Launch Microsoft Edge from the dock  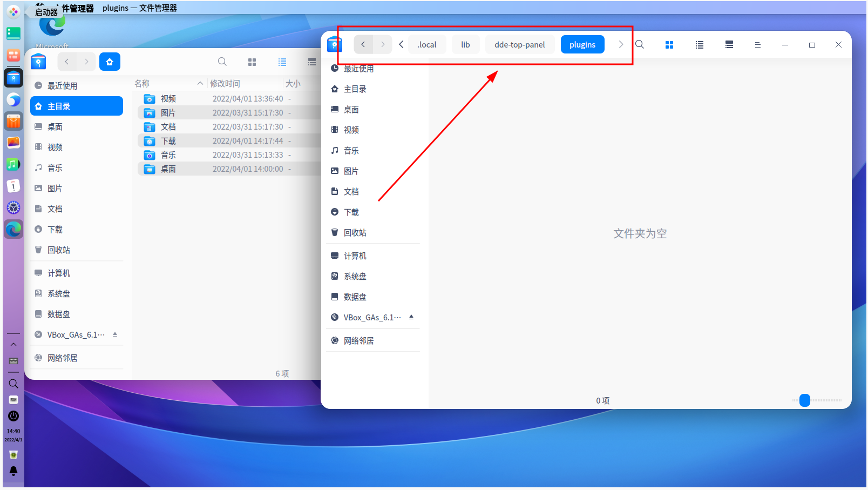13,229
